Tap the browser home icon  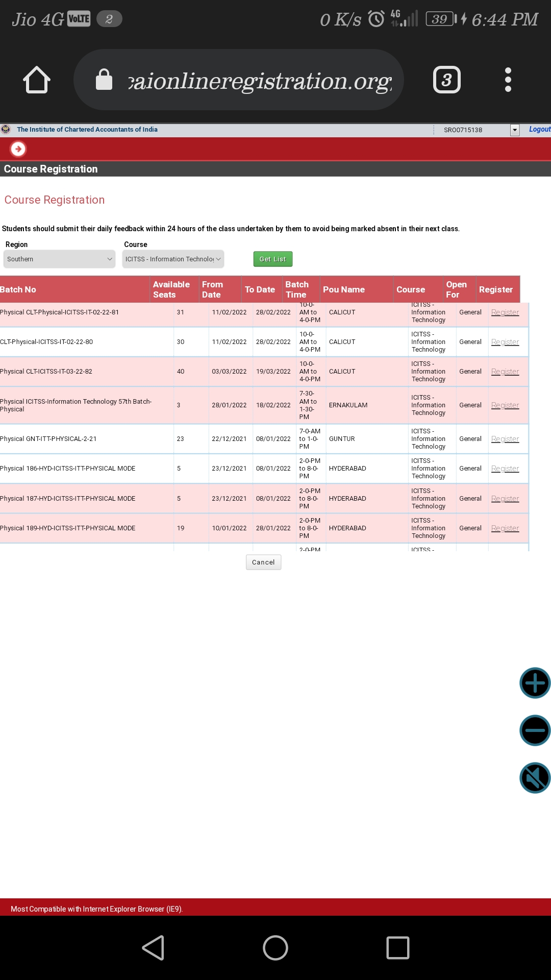point(37,80)
